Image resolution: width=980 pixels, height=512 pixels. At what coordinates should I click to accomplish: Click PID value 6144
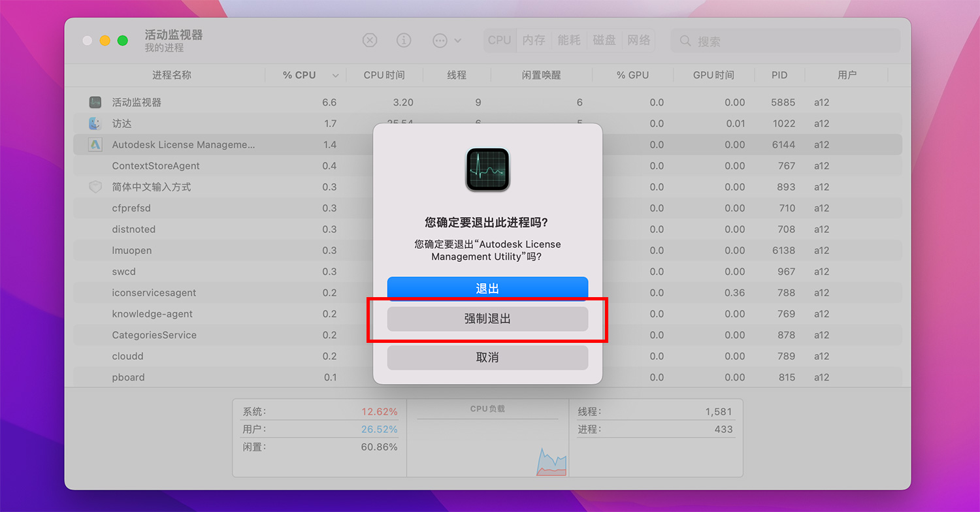[783, 144]
